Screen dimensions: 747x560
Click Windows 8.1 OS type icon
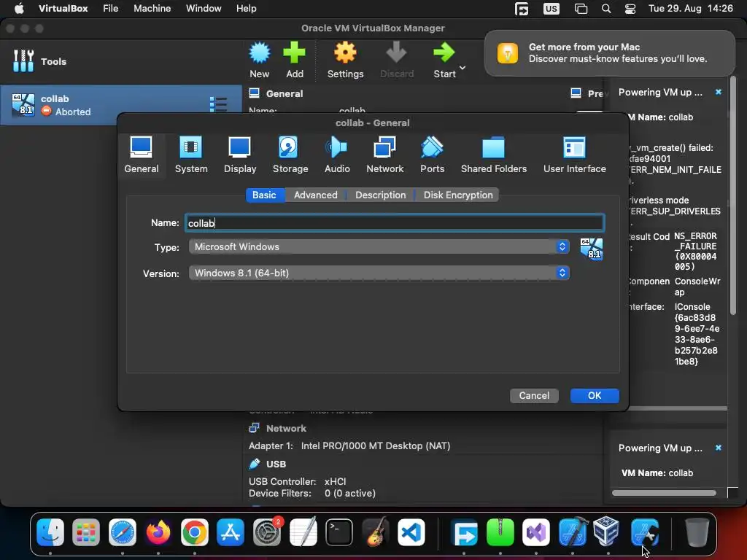coord(591,249)
